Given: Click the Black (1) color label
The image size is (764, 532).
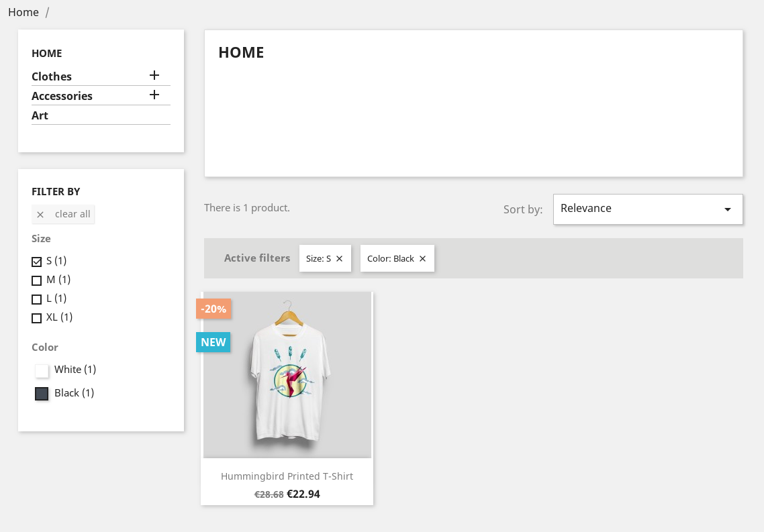Looking at the screenshot, I should click(x=74, y=392).
